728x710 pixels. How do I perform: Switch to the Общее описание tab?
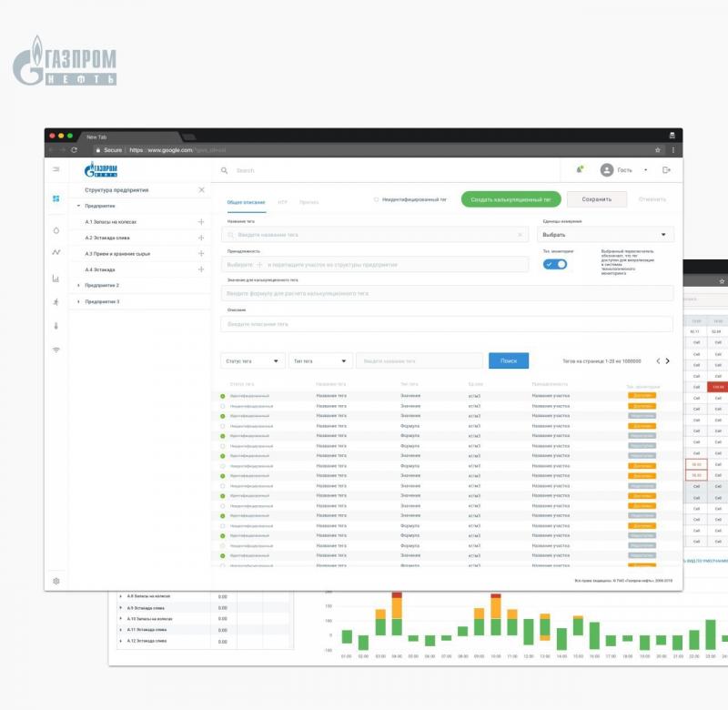(x=246, y=202)
